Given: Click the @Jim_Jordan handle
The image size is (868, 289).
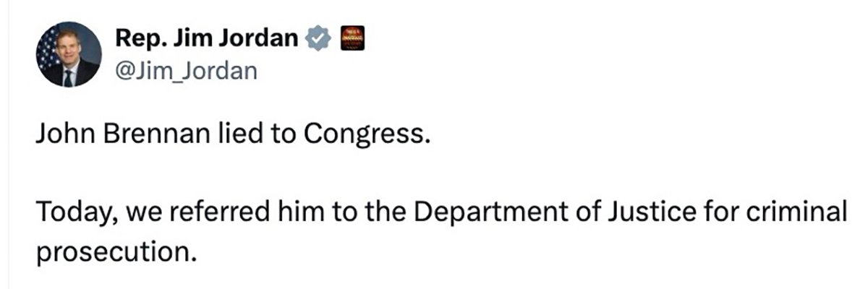Looking at the screenshot, I should [x=186, y=71].
